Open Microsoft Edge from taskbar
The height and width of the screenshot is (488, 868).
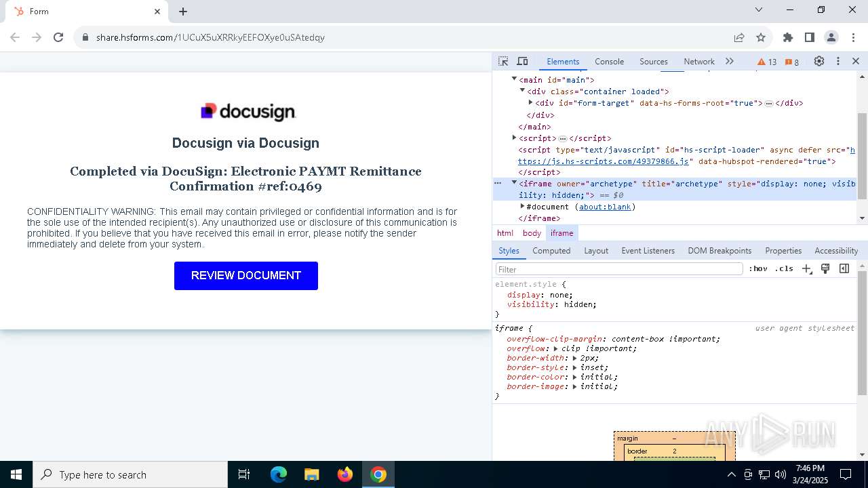pyautogui.click(x=279, y=474)
